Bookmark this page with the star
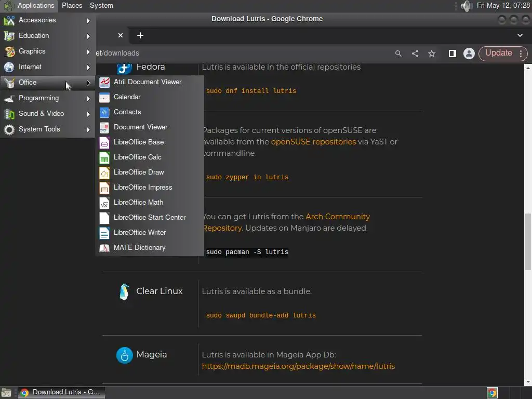Image resolution: width=532 pixels, height=399 pixels. click(x=432, y=54)
